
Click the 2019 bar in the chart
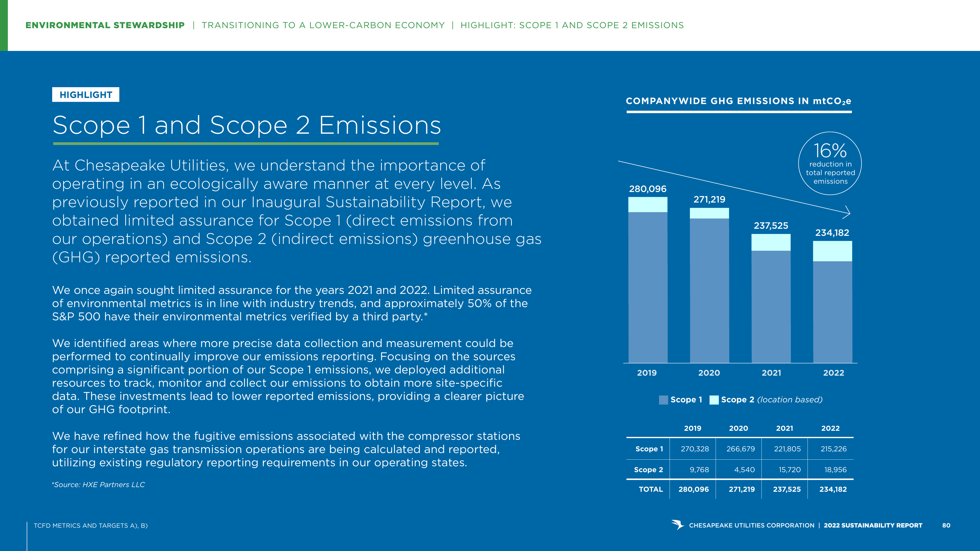pyautogui.click(x=648, y=280)
